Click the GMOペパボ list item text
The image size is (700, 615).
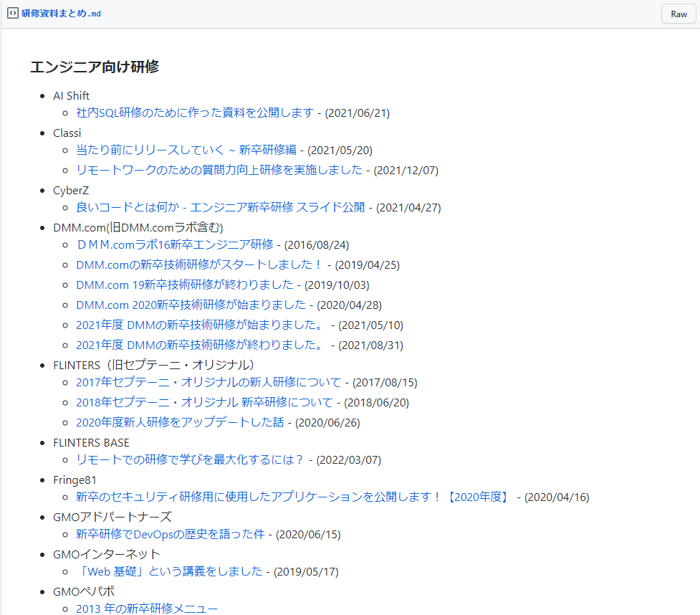[x=84, y=592]
